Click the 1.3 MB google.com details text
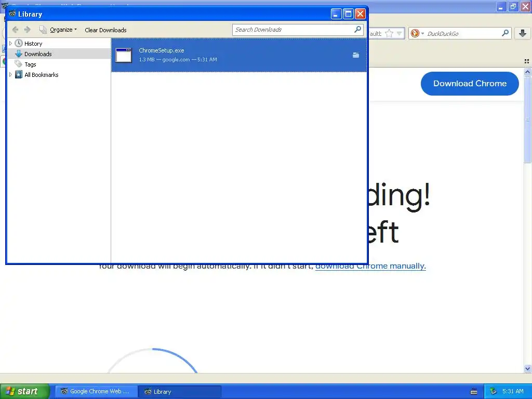This screenshot has width=532, height=399. point(178,59)
